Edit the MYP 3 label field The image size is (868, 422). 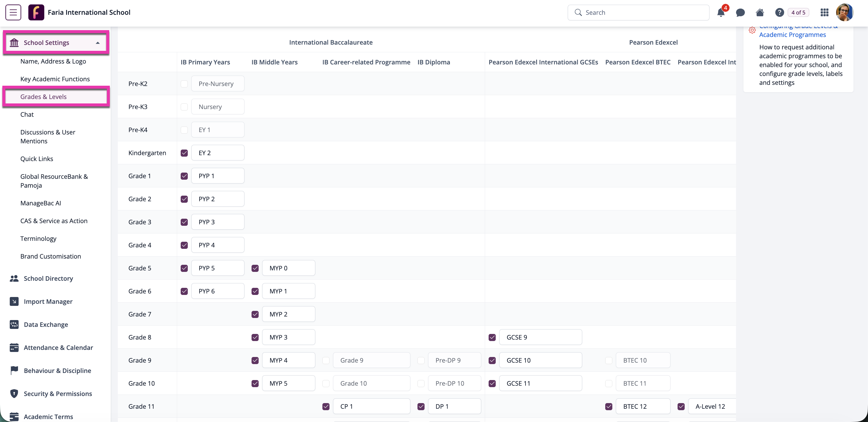tap(288, 337)
